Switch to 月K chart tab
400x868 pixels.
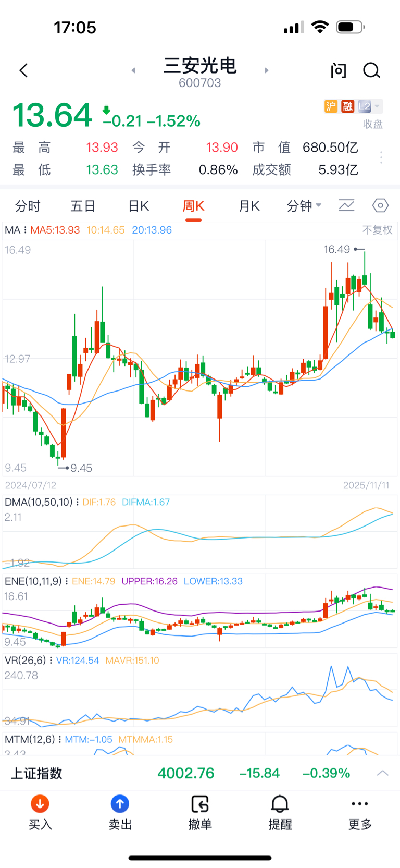point(249,206)
